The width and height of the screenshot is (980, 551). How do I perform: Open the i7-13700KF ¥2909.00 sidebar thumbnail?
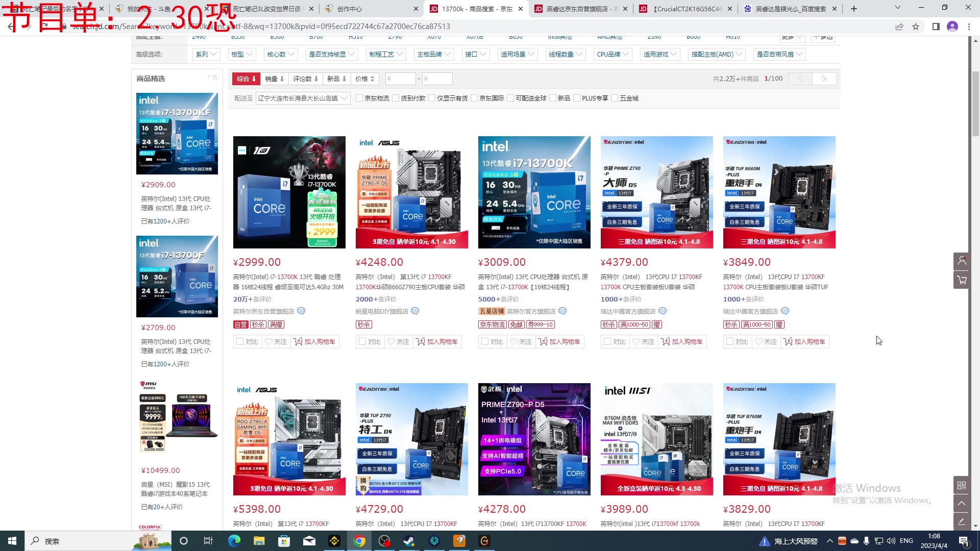tap(177, 134)
